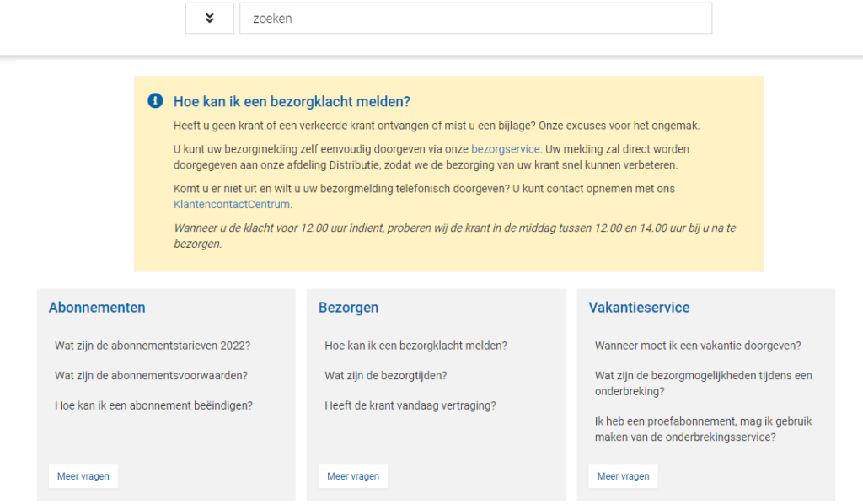Open question about proefabonnement and onderbrekingsservice
863x504 pixels.
point(704,429)
